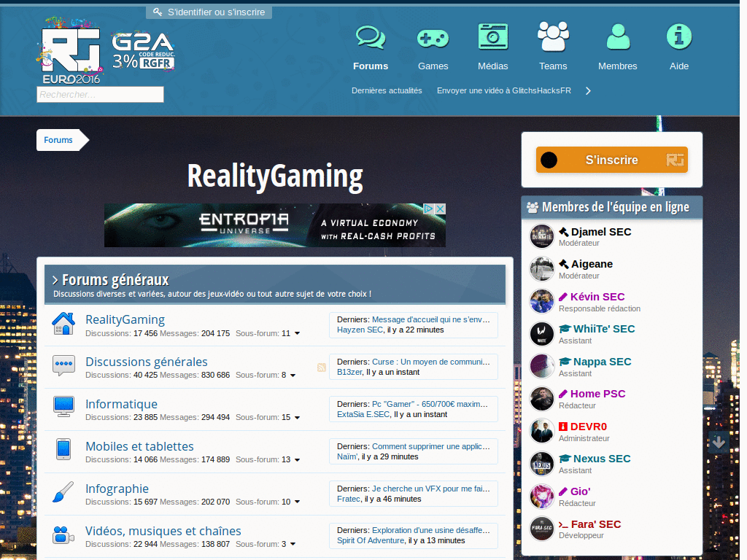Open Nexus SEC avatar
Image resolution: width=747 pixels, height=560 pixels.
point(542,463)
